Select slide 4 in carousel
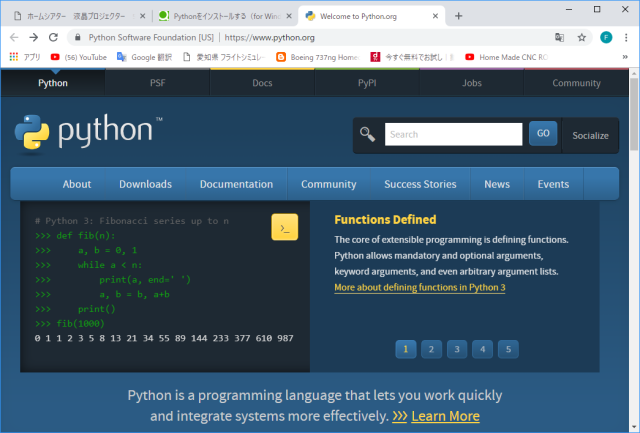Viewport: 640px width, 433px height. pos(482,349)
